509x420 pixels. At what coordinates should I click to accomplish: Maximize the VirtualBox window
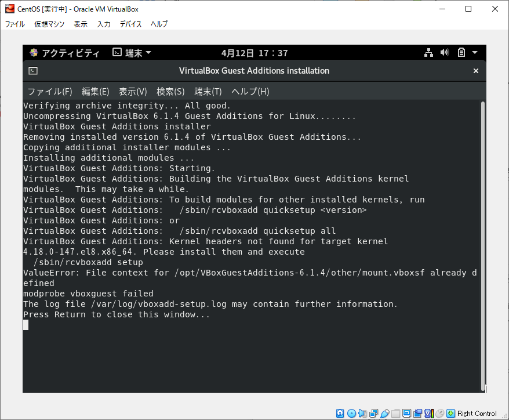tap(468, 9)
